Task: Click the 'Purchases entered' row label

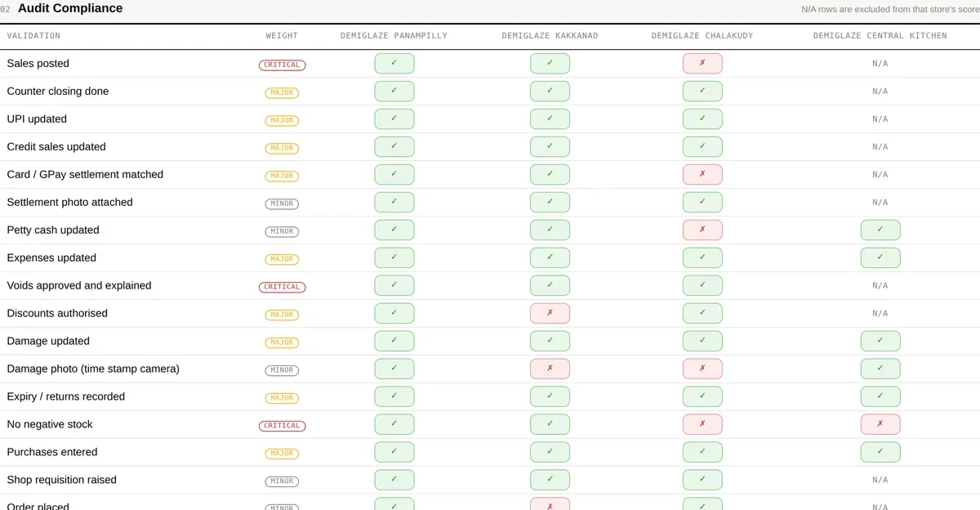Action: (52, 453)
